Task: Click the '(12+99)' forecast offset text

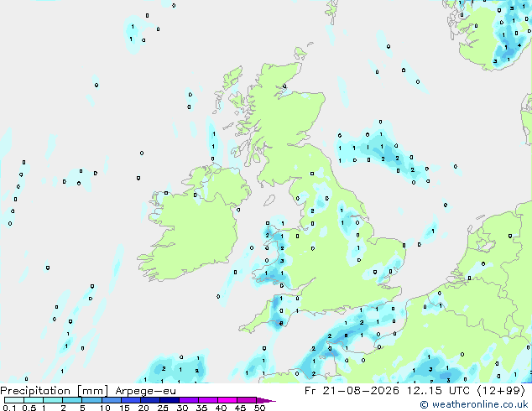Action: tap(502, 391)
